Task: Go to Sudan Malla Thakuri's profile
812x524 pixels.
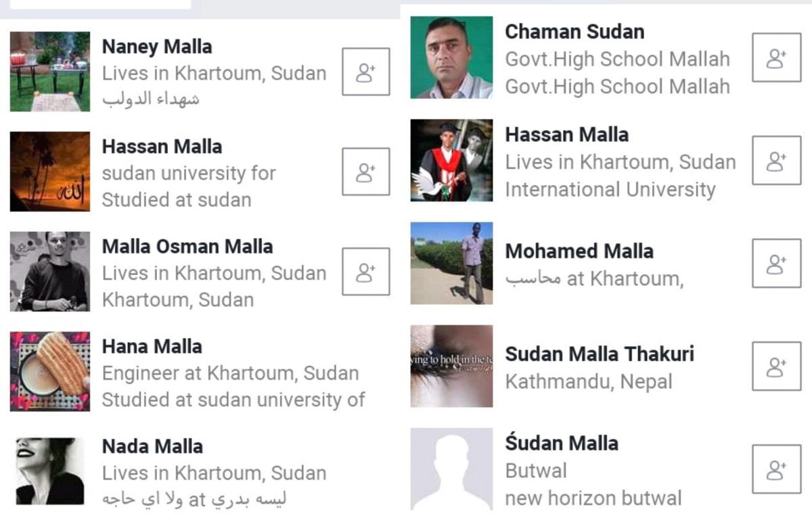Action: (600, 354)
